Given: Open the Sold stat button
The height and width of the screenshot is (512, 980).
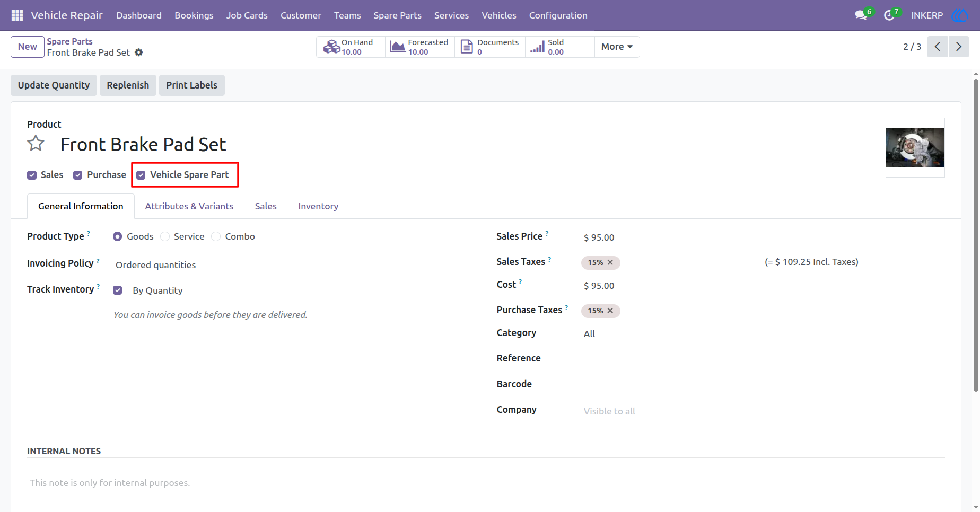Looking at the screenshot, I should (560, 47).
